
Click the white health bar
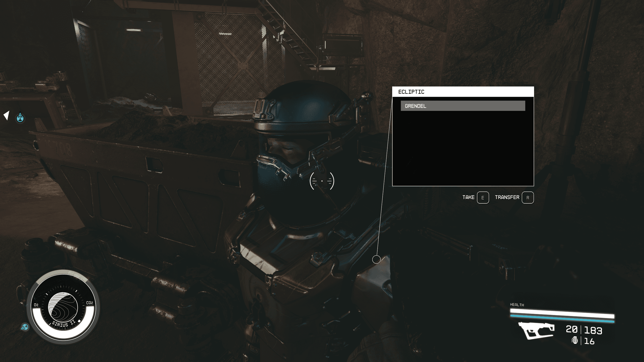[x=562, y=313]
